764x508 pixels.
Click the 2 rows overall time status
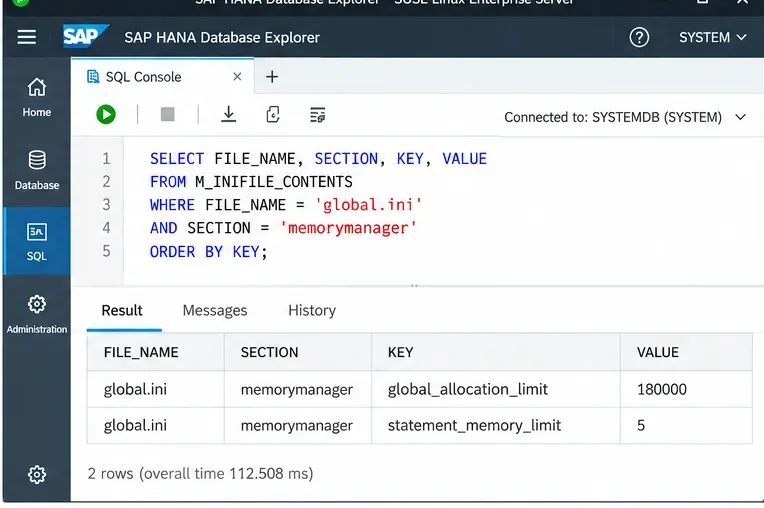(x=200, y=473)
